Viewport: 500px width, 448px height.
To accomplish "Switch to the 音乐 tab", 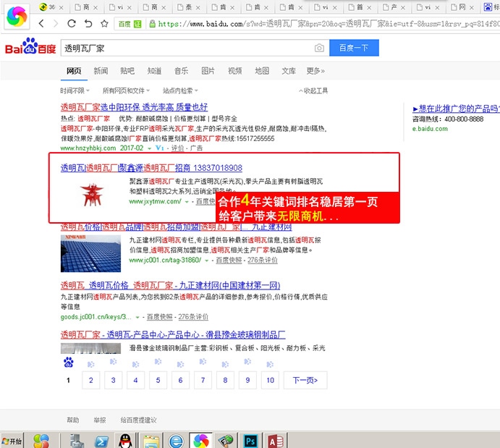I will pyautogui.click(x=181, y=71).
